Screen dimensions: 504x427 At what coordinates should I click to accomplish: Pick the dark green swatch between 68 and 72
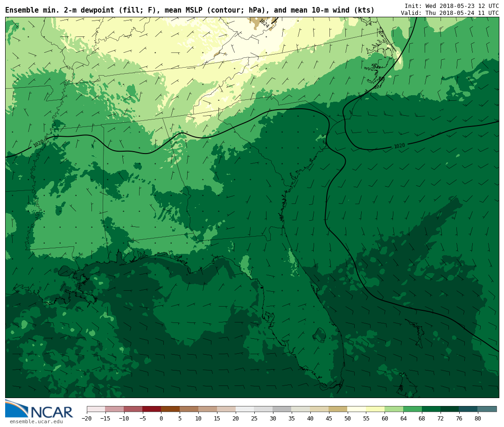432,409
